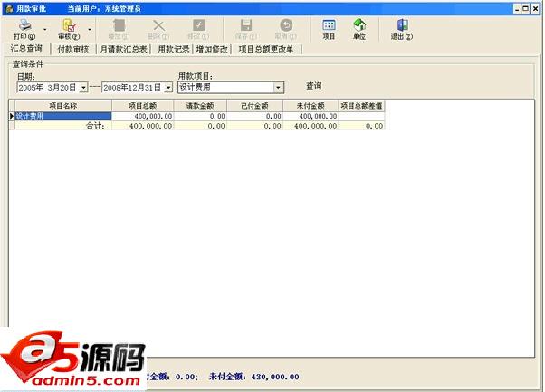This screenshot has height=392, width=545.
Task: Click the 项目总额差值 column header
Action: 361,106
